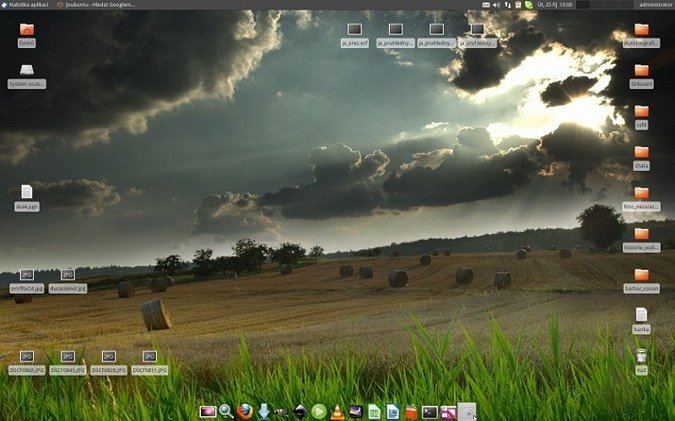Launch Firefox from the dock

point(245,411)
